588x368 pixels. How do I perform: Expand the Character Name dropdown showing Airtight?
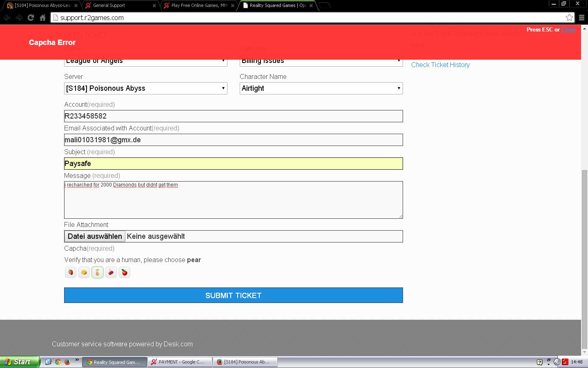(x=321, y=88)
